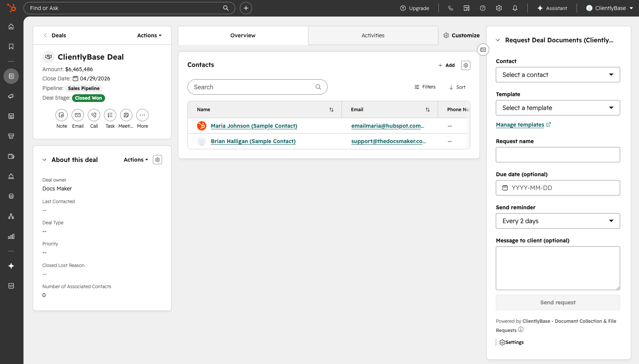Create an Email from the deal
This screenshot has width=639, height=364.
(x=78, y=115)
